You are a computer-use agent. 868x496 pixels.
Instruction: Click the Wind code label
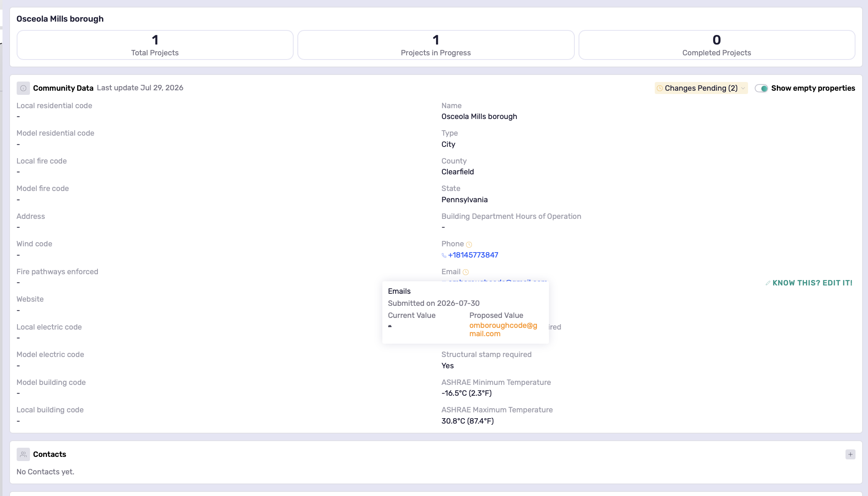[x=34, y=244]
